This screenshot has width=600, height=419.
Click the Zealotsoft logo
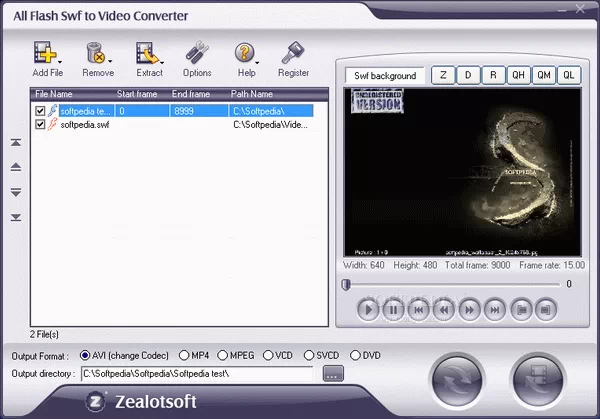141,402
